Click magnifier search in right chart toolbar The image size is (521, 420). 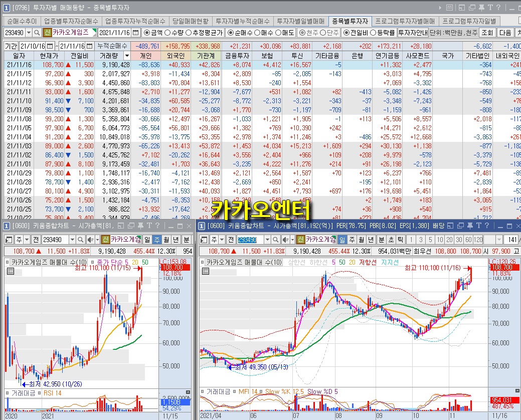pos(275,240)
